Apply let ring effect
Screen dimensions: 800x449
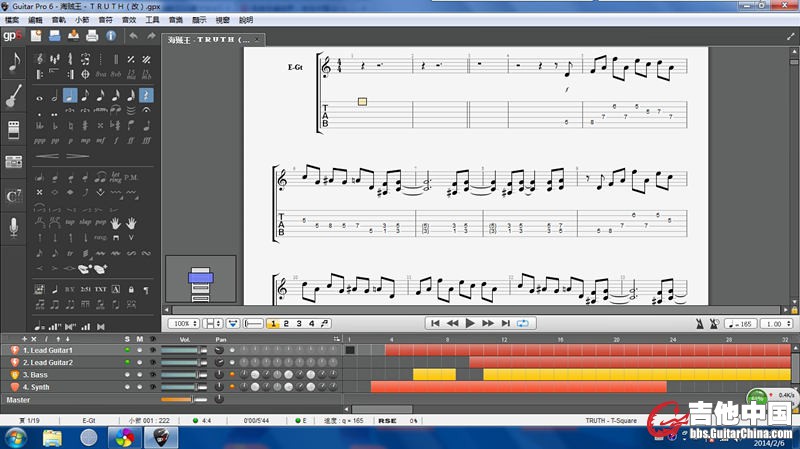click(116, 178)
